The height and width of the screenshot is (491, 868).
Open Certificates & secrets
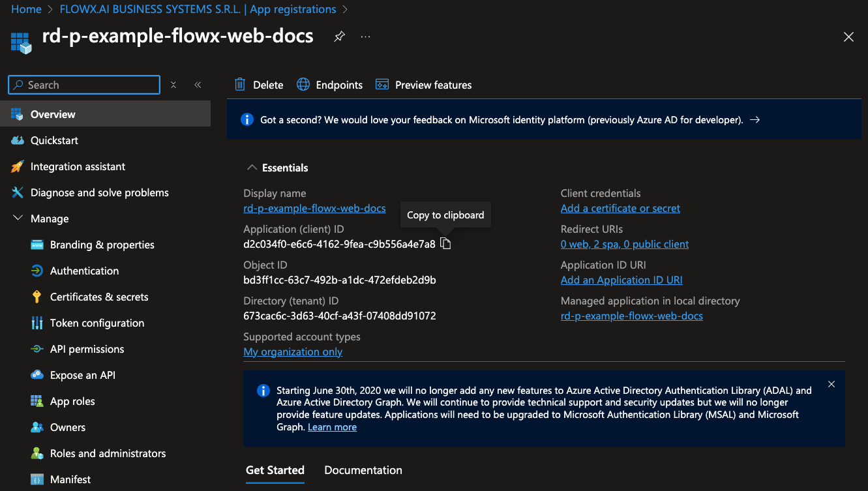(x=99, y=297)
